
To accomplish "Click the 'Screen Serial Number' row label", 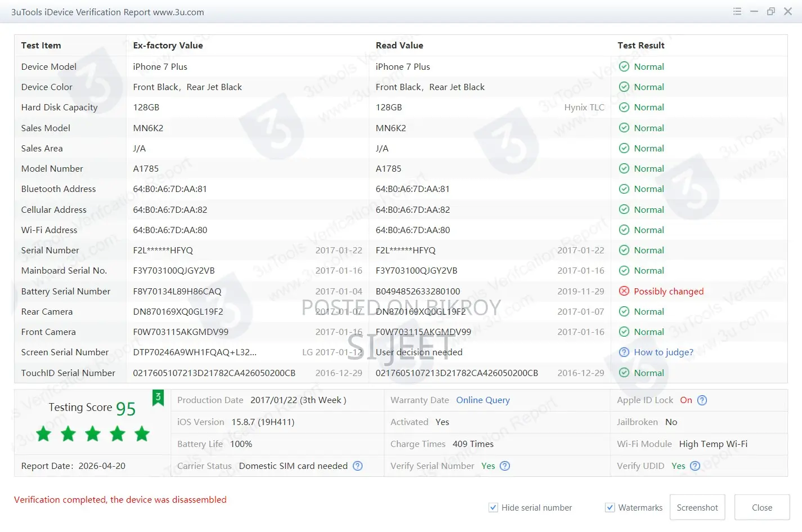I will [x=65, y=352].
